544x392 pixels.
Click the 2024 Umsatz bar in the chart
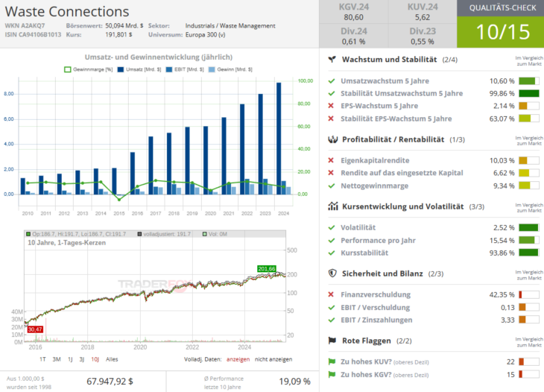click(279, 139)
